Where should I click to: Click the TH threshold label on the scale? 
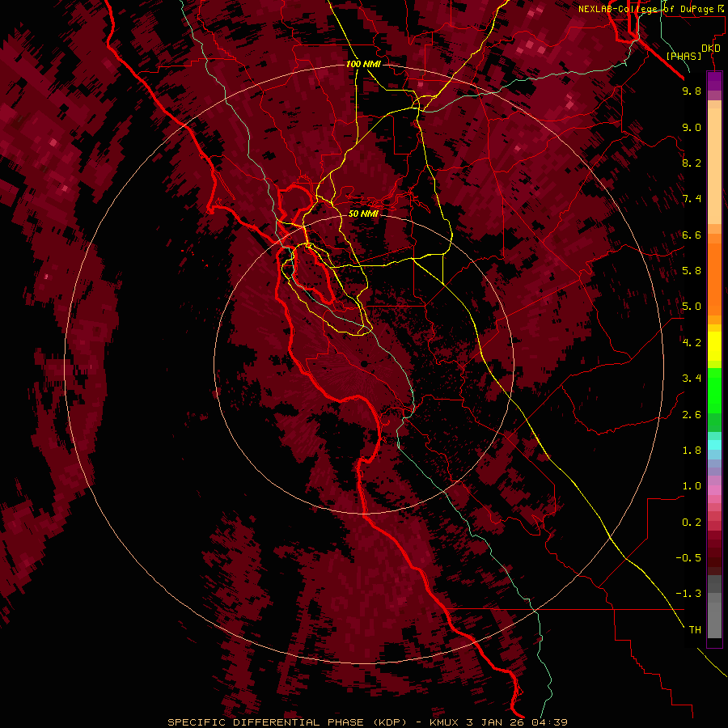[695, 630]
